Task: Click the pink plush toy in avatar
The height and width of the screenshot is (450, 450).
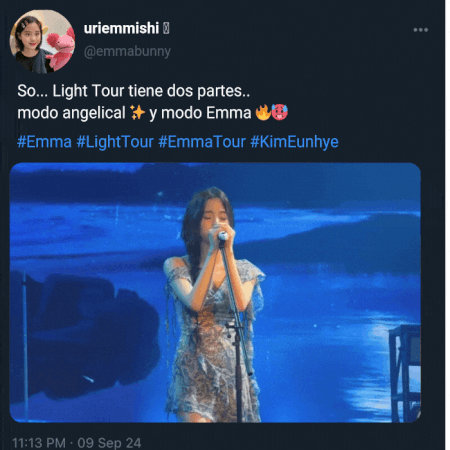Action: (61, 50)
